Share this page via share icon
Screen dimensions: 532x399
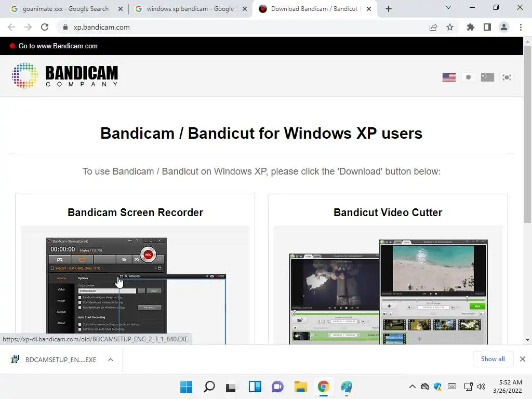tap(433, 27)
